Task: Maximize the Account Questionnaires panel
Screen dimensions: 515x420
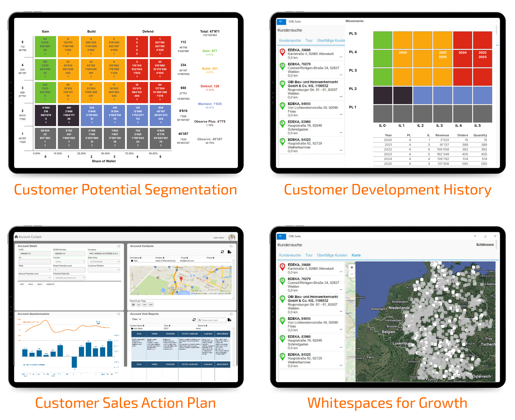Action: pos(119,314)
